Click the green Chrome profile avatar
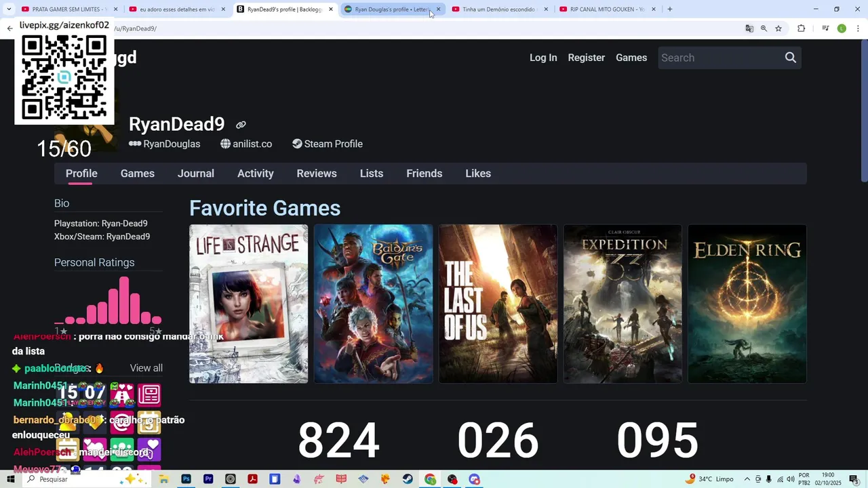The height and width of the screenshot is (488, 868). coord(842,28)
